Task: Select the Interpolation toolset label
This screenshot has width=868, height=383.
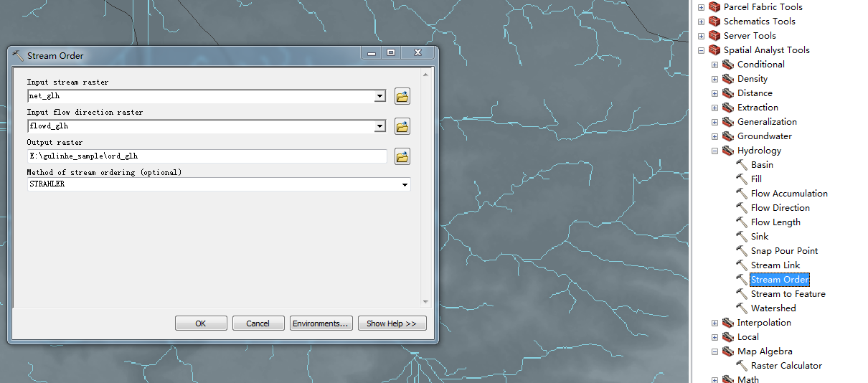Action: 764,323
